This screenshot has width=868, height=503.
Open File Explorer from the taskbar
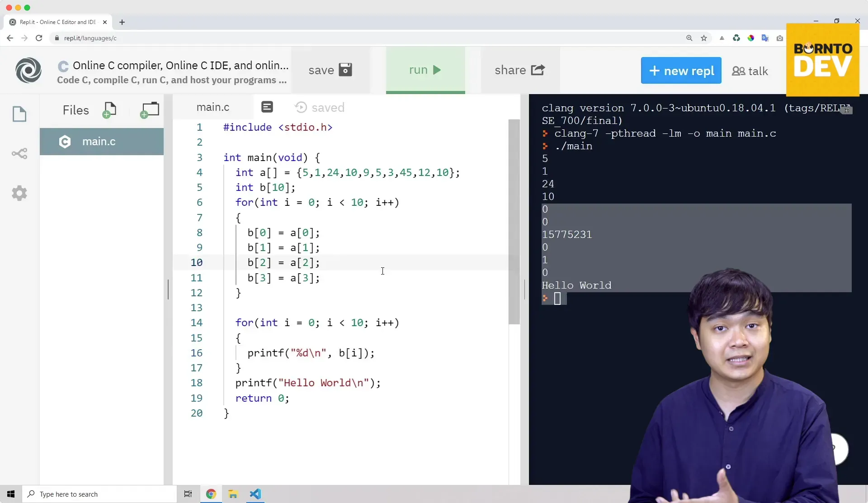[x=233, y=494]
